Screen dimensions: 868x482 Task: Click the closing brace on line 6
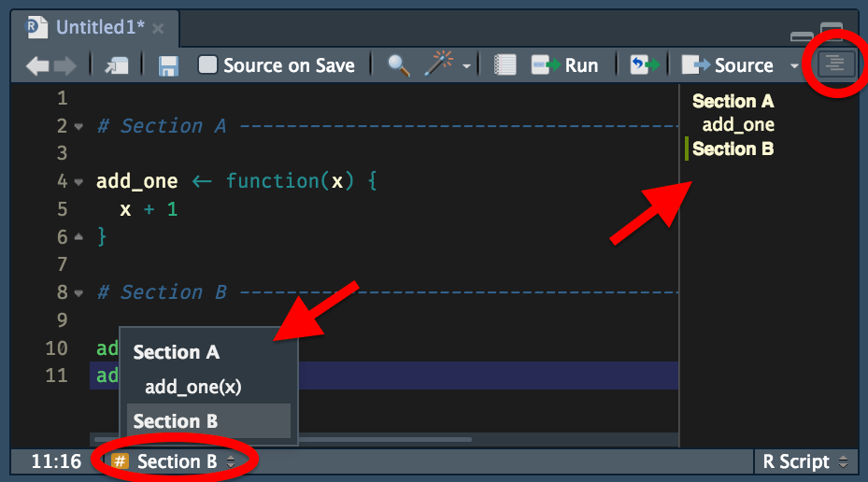point(102,237)
